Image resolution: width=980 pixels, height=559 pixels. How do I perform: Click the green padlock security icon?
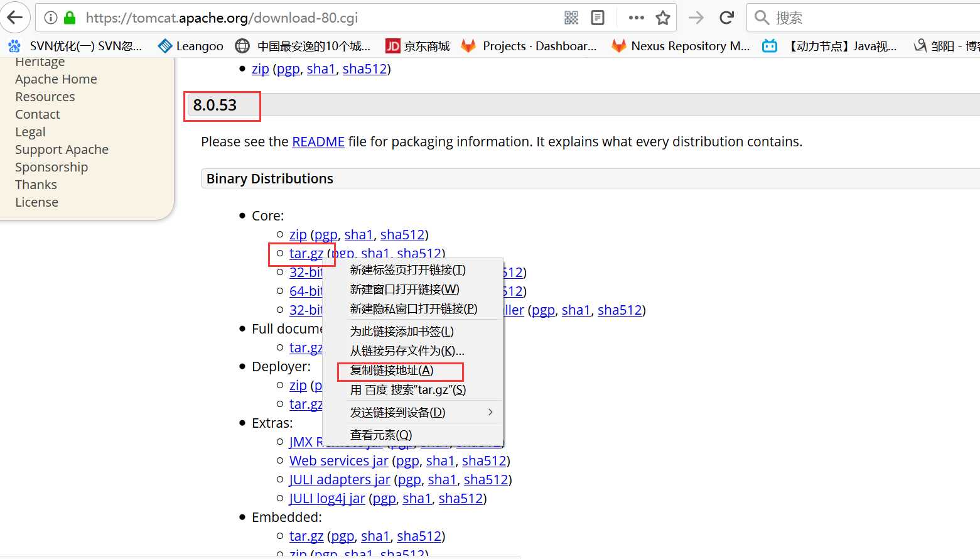70,18
